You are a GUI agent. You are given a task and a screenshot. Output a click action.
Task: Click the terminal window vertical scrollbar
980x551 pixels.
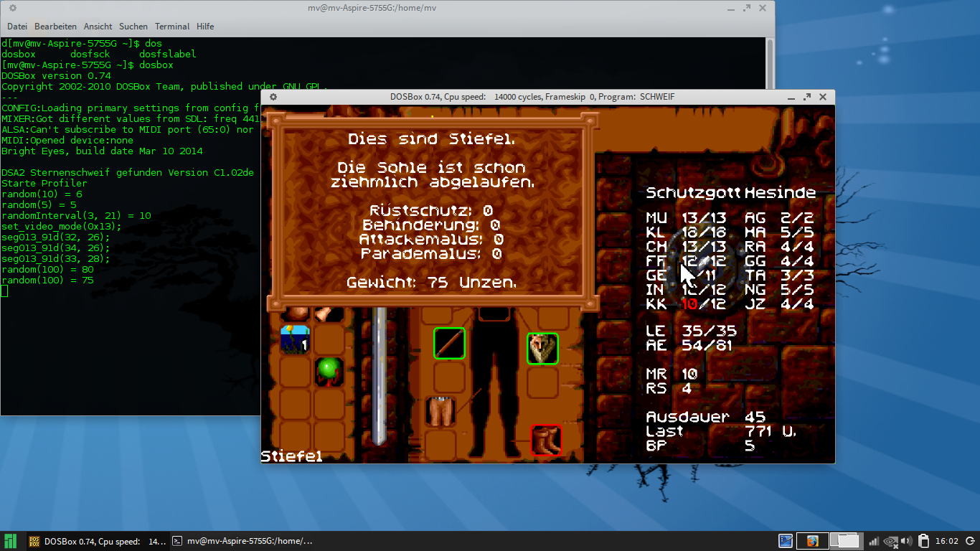click(x=770, y=225)
